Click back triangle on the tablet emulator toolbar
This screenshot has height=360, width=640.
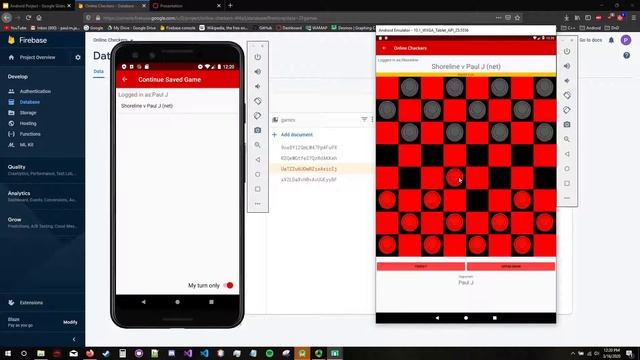[567, 154]
